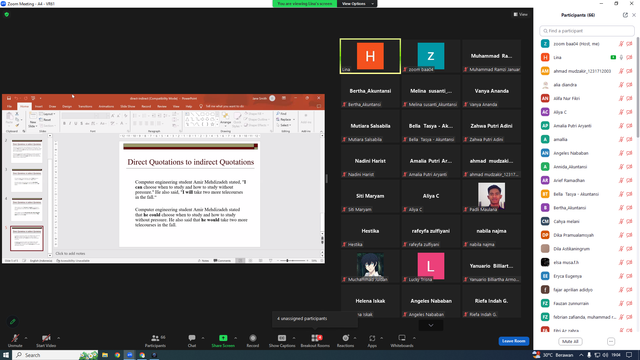Select the Fadli Maulana video tile
Screen dimensions: 640x360
tap(491, 196)
